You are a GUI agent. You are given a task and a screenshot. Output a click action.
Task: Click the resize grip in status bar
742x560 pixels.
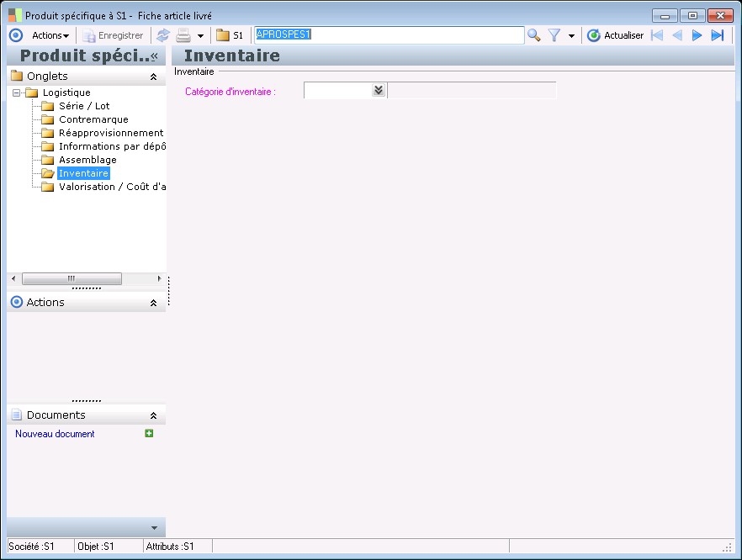coord(728,547)
